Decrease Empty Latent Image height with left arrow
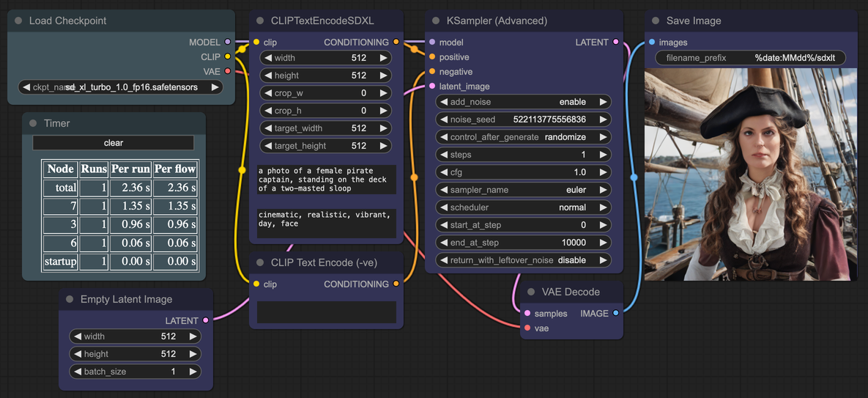This screenshot has width=868, height=398. [x=78, y=354]
